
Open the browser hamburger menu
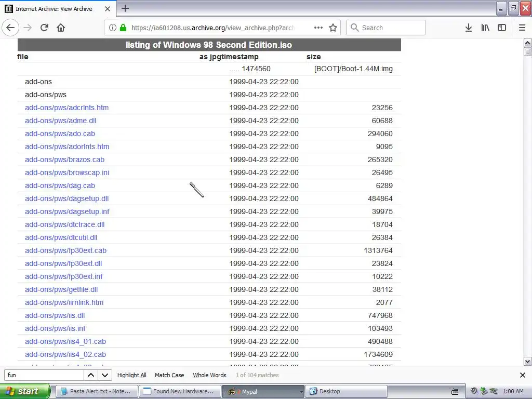pos(522,28)
